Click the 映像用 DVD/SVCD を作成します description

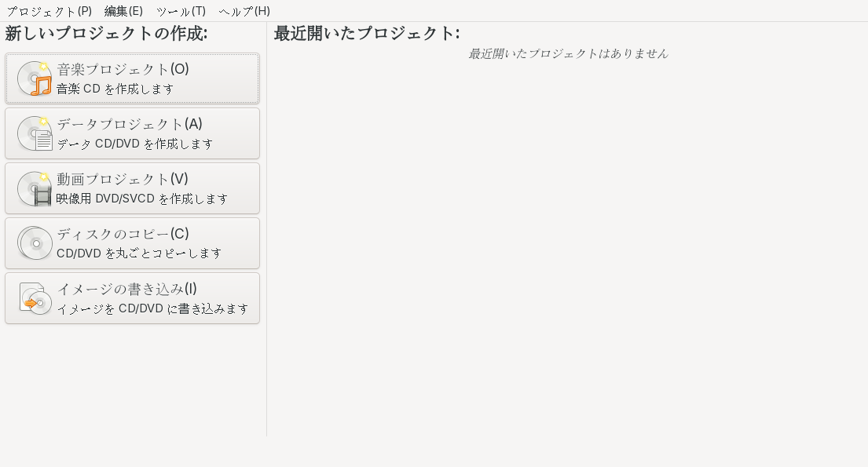142,199
